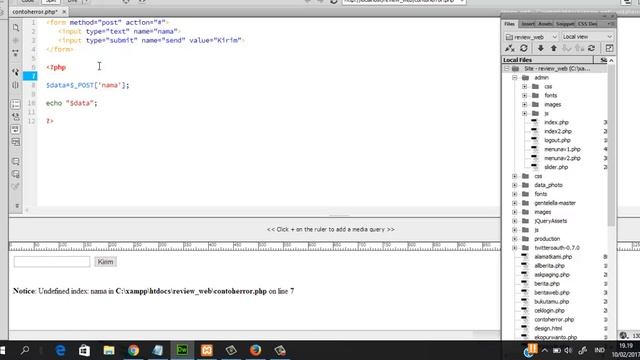Click the Files panel vertical scrollbar
The image size is (640, 360).
coord(611,145)
